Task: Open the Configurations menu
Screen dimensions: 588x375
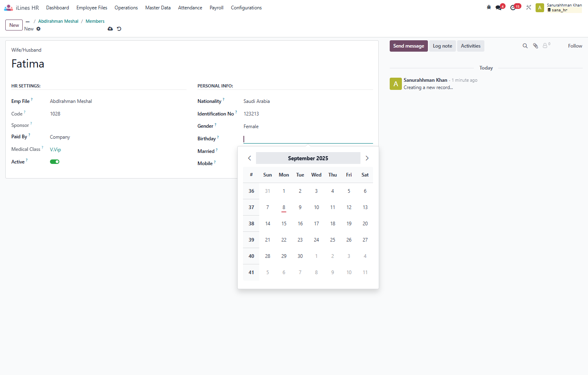Action: pyautogui.click(x=246, y=8)
